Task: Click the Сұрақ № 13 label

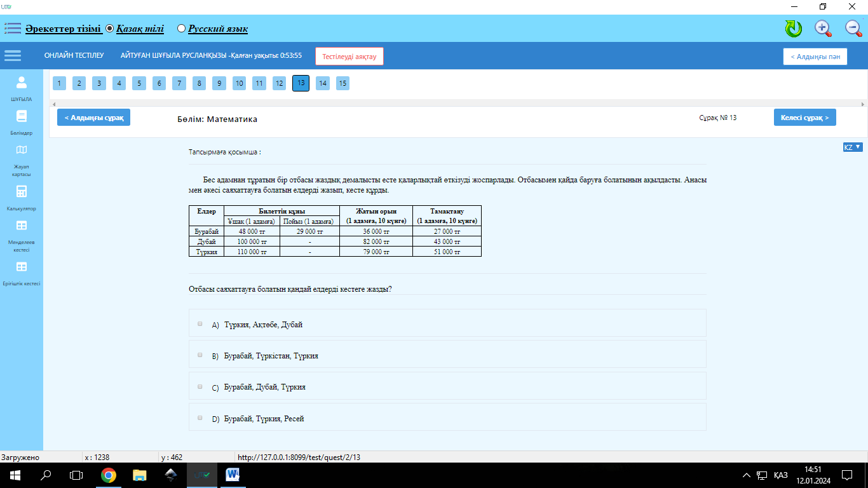Action: 718,118
